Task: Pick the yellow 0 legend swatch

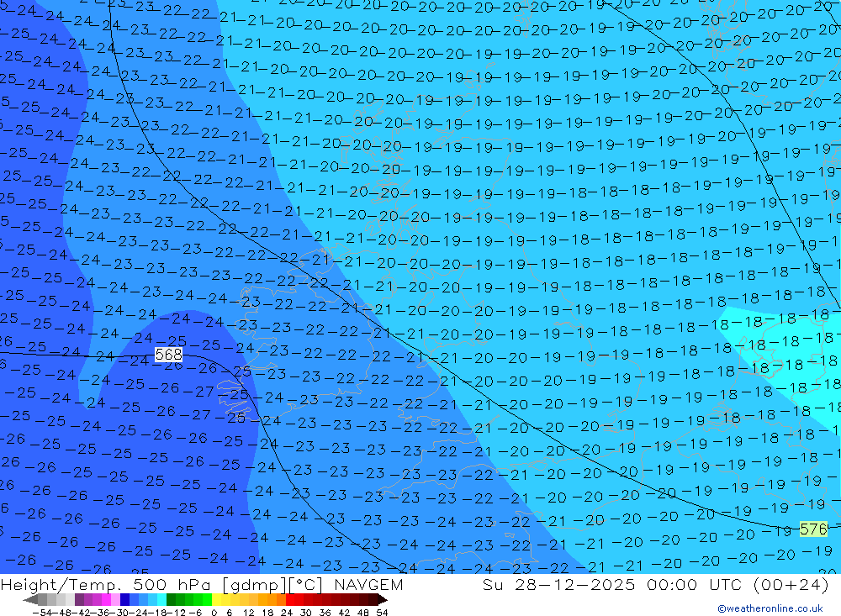Action: [x=217, y=600]
